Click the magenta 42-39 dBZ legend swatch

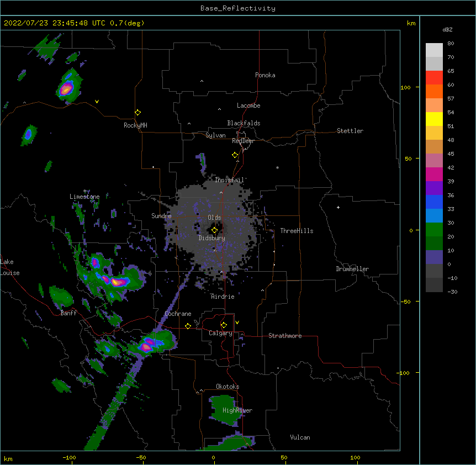click(x=434, y=174)
